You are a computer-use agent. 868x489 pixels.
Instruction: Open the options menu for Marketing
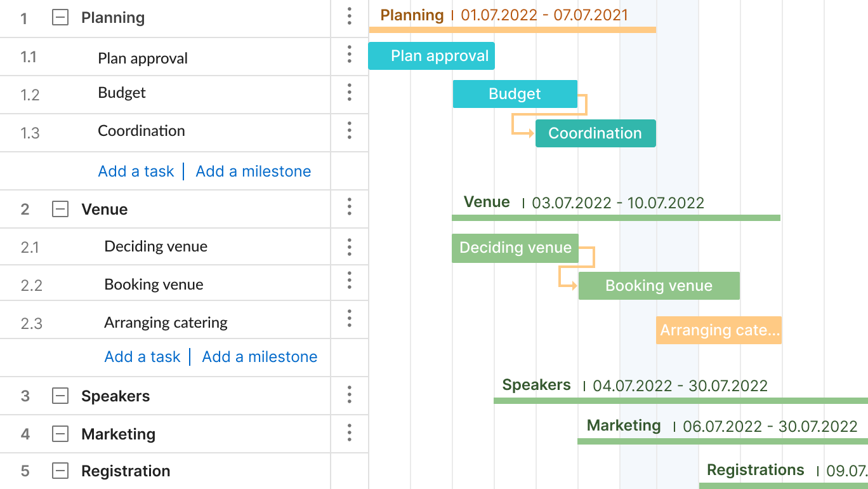[x=350, y=434]
